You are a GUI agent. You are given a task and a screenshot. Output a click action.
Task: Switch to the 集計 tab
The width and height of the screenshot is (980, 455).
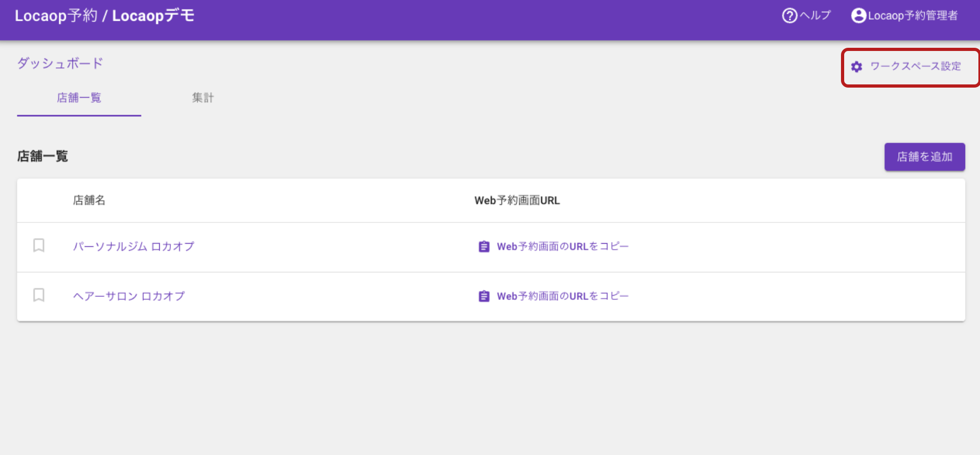pyautogui.click(x=203, y=98)
